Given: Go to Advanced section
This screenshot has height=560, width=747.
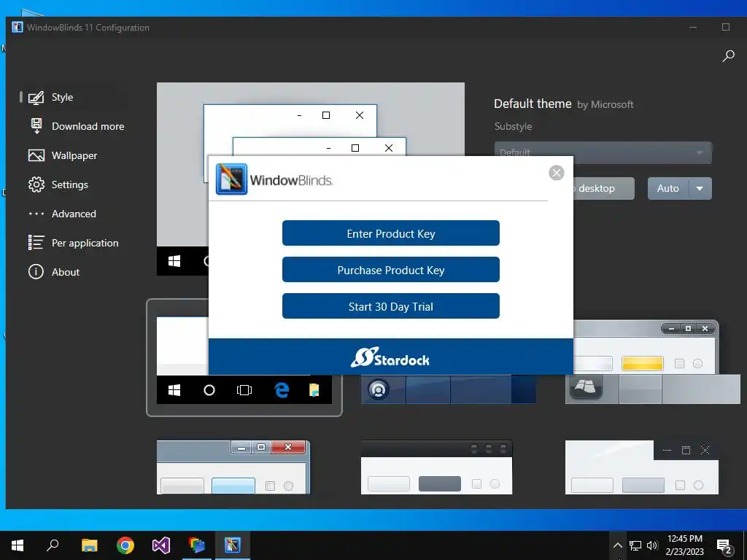Looking at the screenshot, I should [74, 214].
